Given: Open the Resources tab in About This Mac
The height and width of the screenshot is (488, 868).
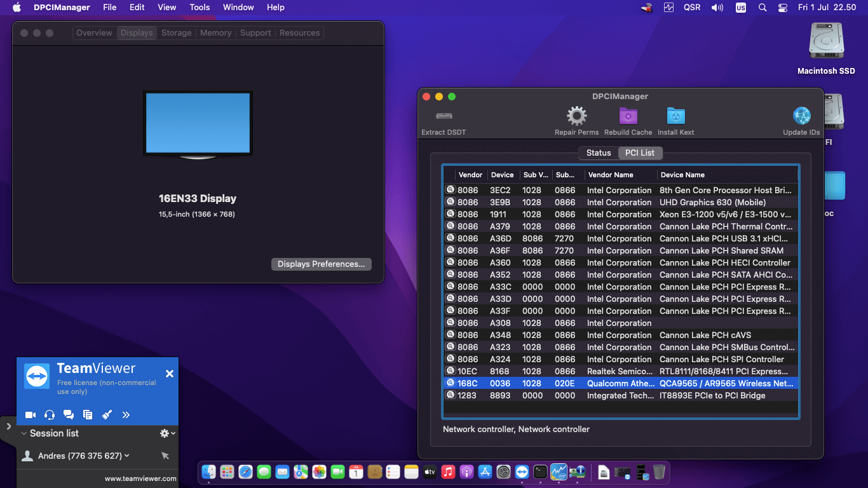Looking at the screenshot, I should 299,33.
